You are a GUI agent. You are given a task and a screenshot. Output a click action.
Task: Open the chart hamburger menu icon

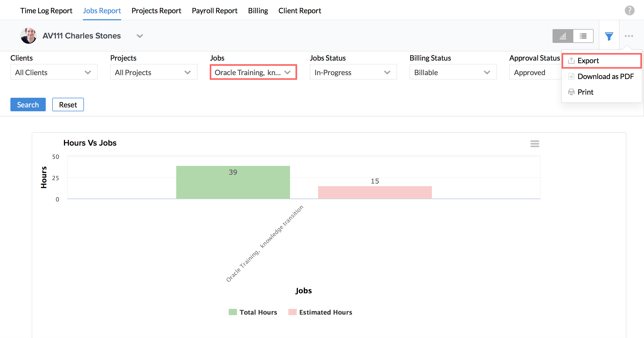tap(535, 144)
